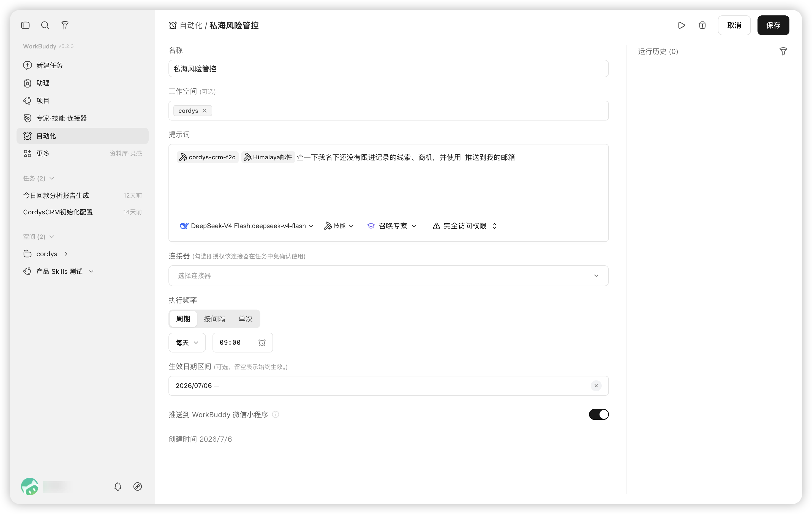Click the 取消 button
The height and width of the screenshot is (514, 812).
click(734, 25)
